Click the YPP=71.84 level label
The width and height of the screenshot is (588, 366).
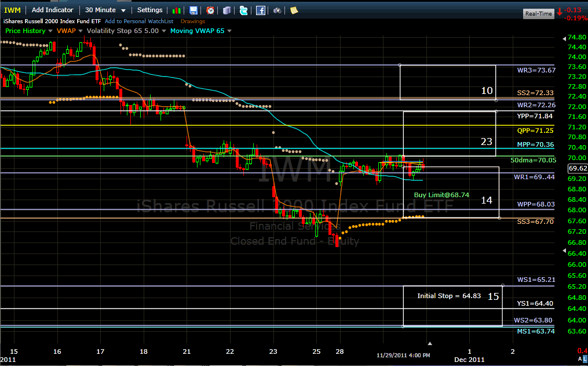(535, 116)
